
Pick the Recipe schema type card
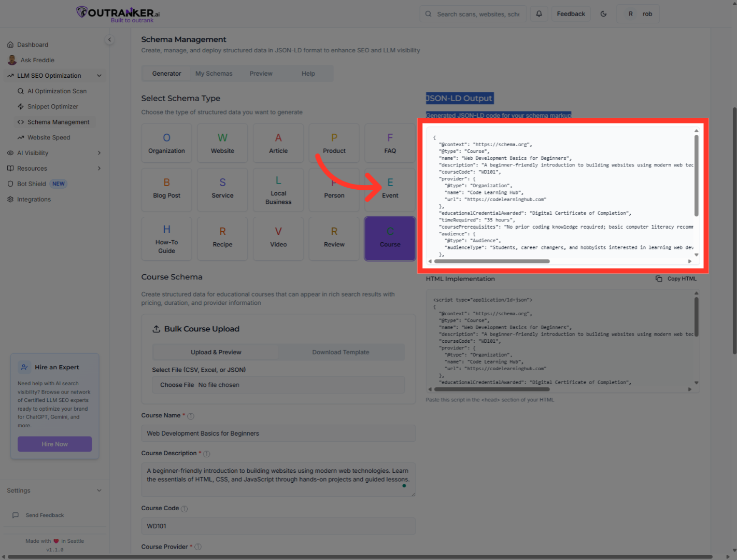pos(222,239)
